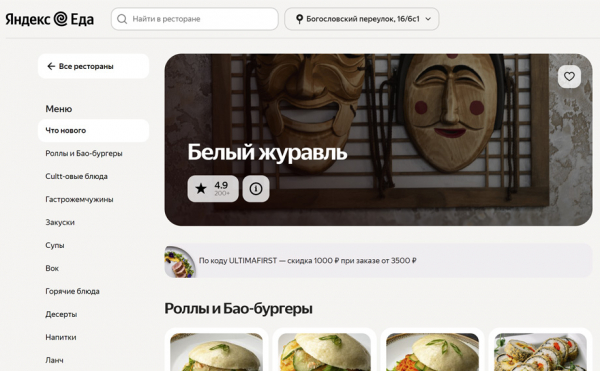Screen dimensions: 600x371
Task: Click the magnifier icon in search field
Action: coord(122,19)
